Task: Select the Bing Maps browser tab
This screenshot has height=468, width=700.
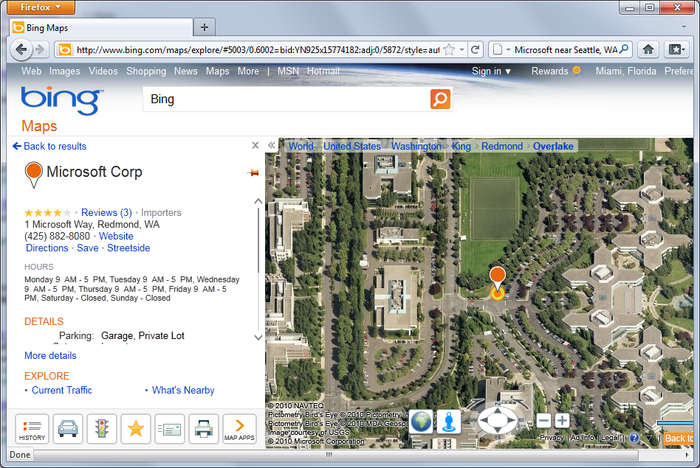Action: point(102,28)
